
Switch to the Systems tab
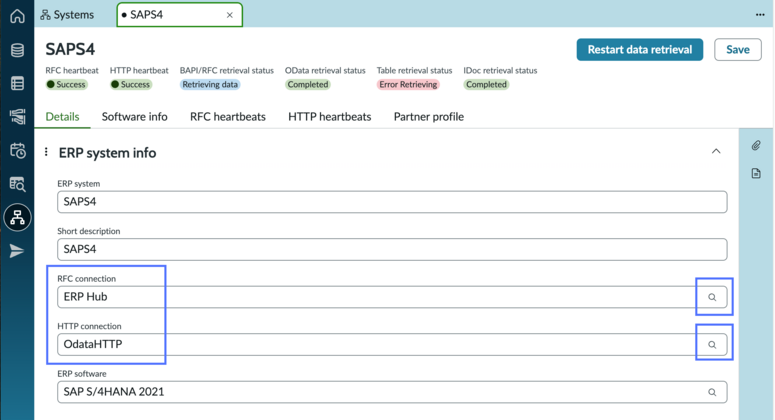point(67,15)
